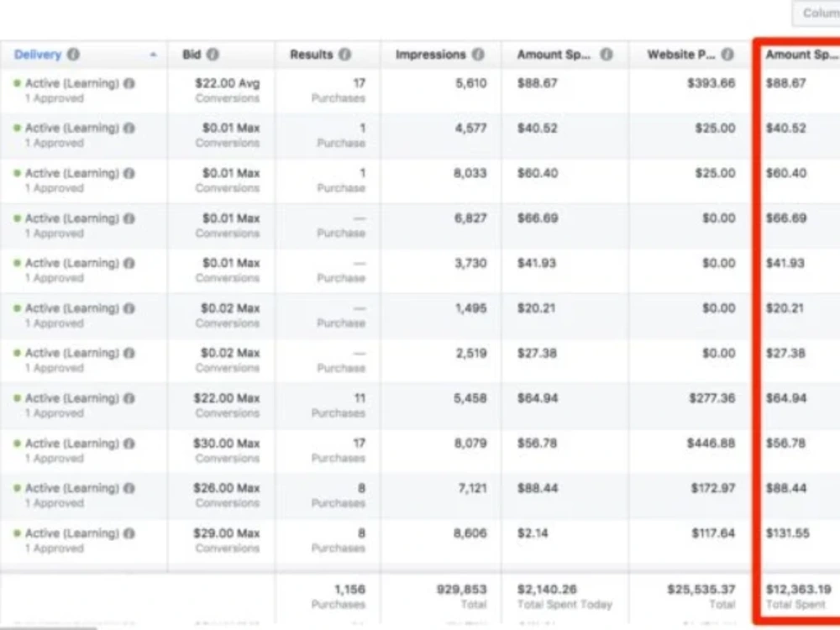The width and height of the screenshot is (840, 630).
Task: Click the $25,535.37 website purchase total
Action: pyautogui.click(x=701, y=590)
